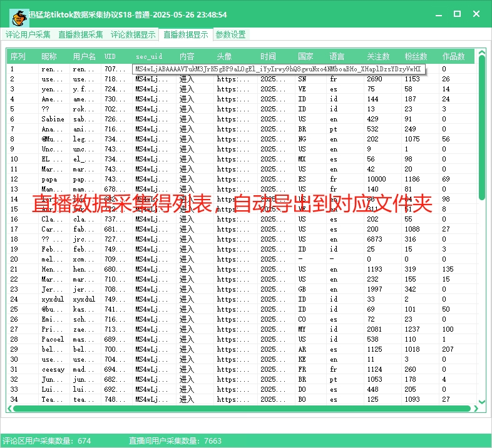Maximize the application window

click(x=457, y=14)
